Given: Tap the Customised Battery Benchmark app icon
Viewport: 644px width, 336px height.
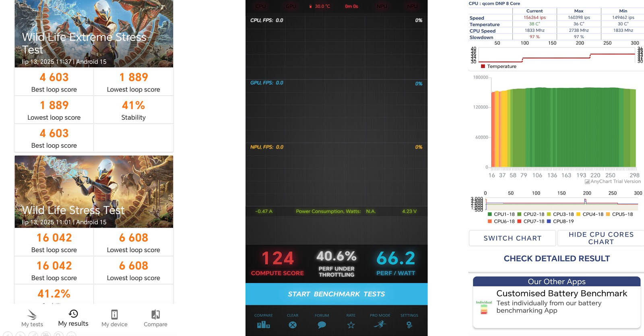Looking at the screenshot, I should pos(484,308).
